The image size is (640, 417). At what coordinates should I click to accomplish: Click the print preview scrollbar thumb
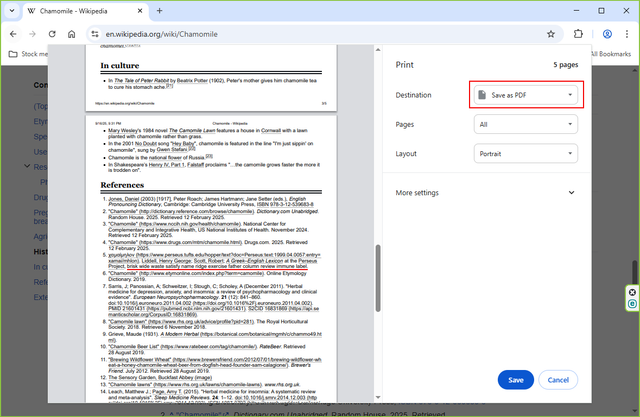(378, 278)
